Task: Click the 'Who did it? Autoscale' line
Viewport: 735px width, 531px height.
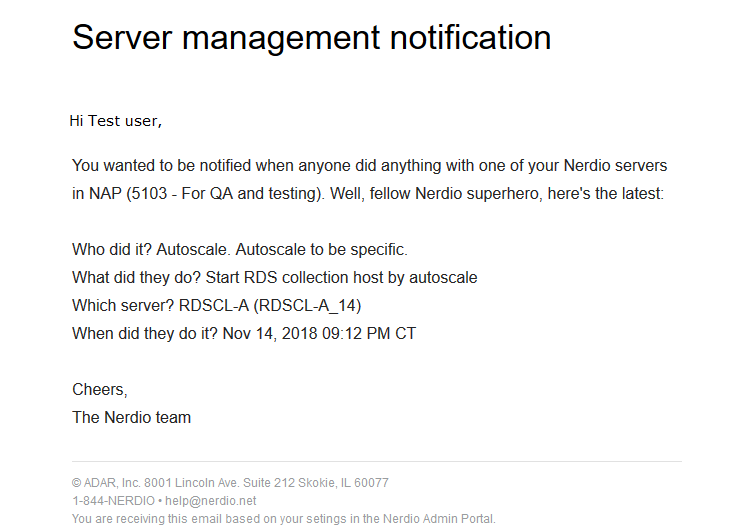Action: [x=240, y=250]
